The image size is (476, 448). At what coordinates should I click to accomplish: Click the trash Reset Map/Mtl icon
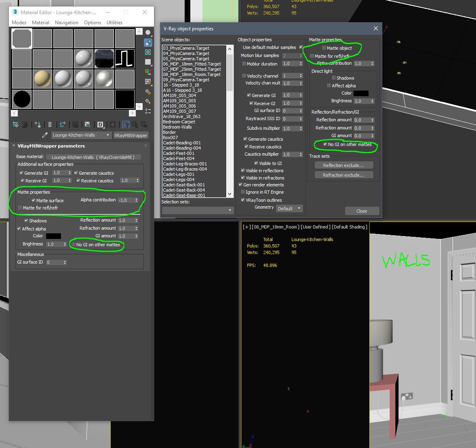coord(50,125)
